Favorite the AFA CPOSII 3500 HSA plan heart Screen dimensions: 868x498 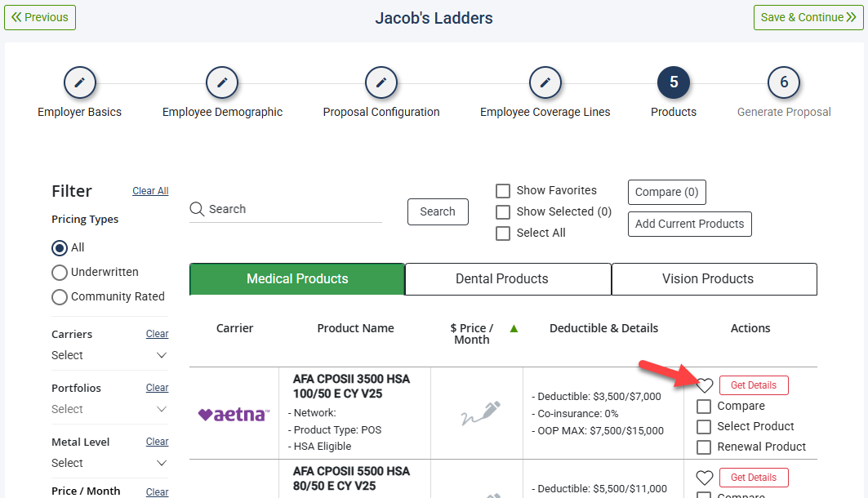point(704,385)
